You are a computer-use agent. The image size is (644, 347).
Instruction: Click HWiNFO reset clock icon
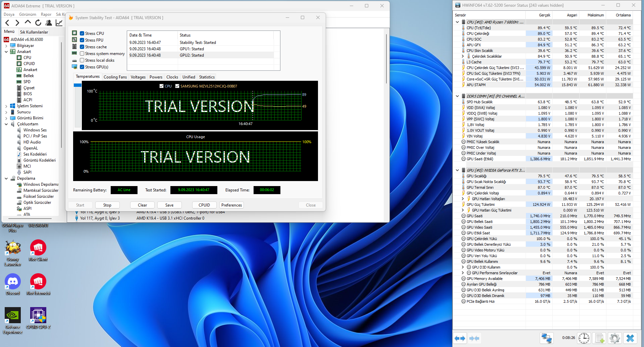(584, 338)
